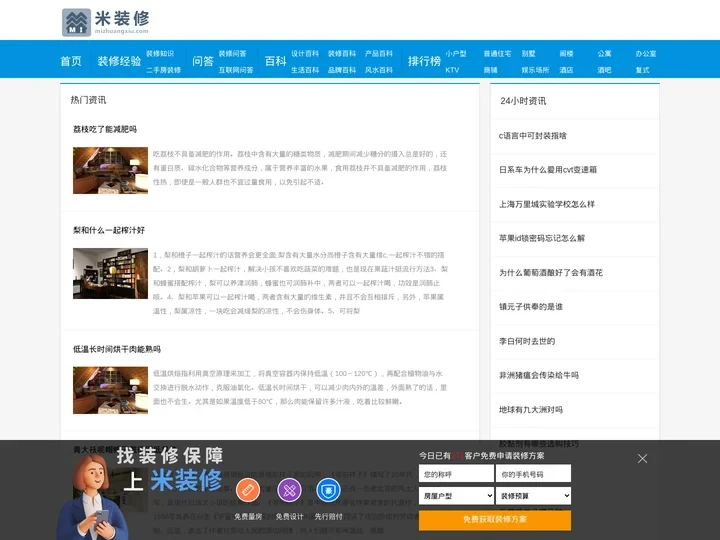Open article 梨和什么一起榨汁好
This screenshot has width=720, height=540.
click(x=109, y=230)
